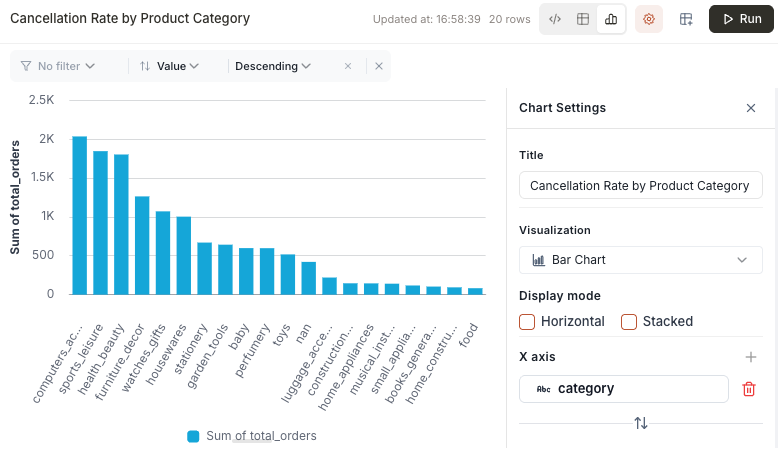The image size is (778, 457).
Task: Open the Descending order dropdown
Action: tap(273, 66)
